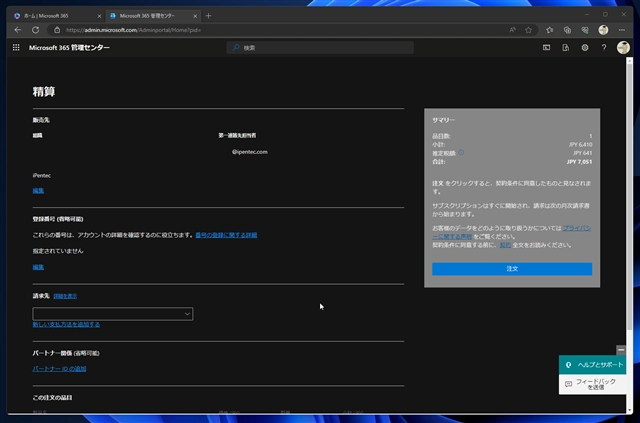Open the Cloud Shell console icon in header
This screenshot has width=640, height=423.
coord(546,48)
